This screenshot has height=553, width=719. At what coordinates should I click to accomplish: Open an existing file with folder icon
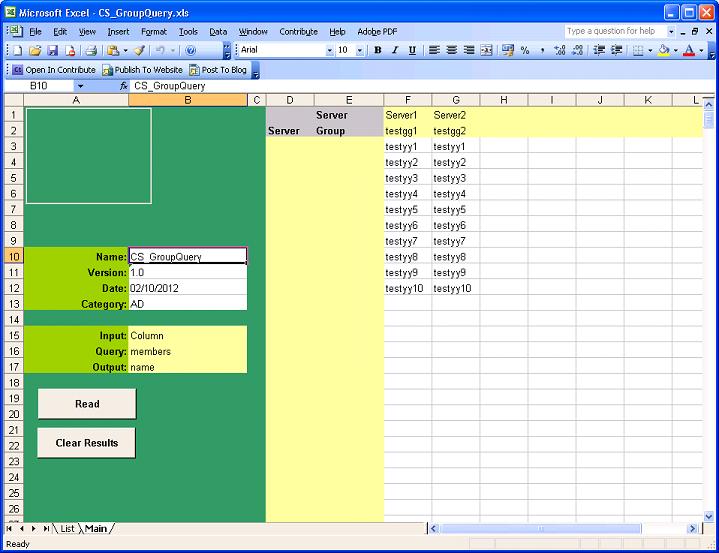coord(35,50)
